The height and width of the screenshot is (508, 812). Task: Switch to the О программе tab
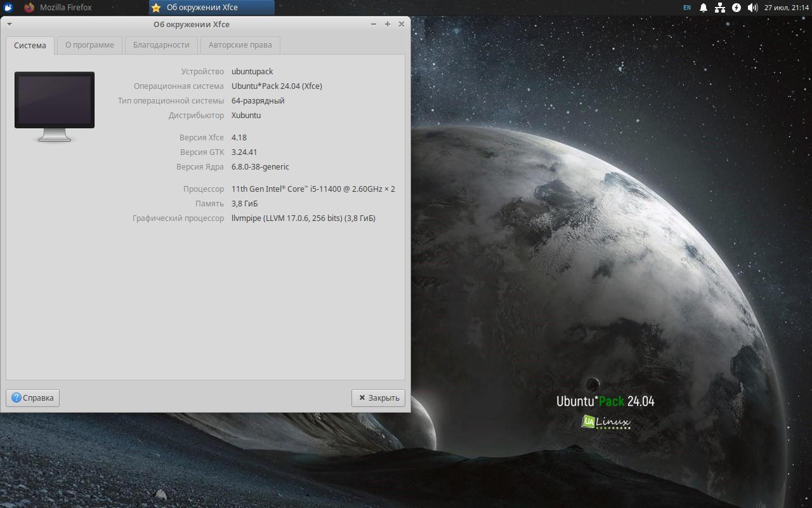click(x=89, y=45)
